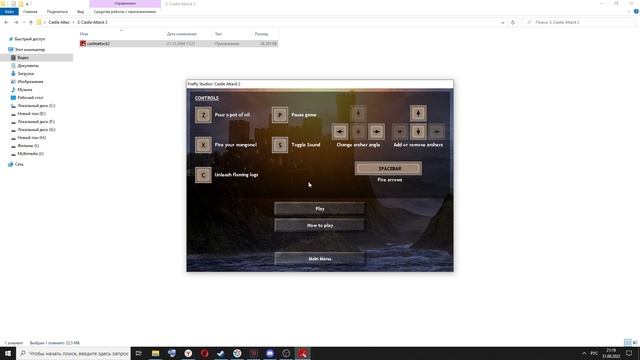Click the SPACEBAR key for Fire arrows
Image resolution: width=640 pixels, height=360 pixels.
(x=389, y=168)
